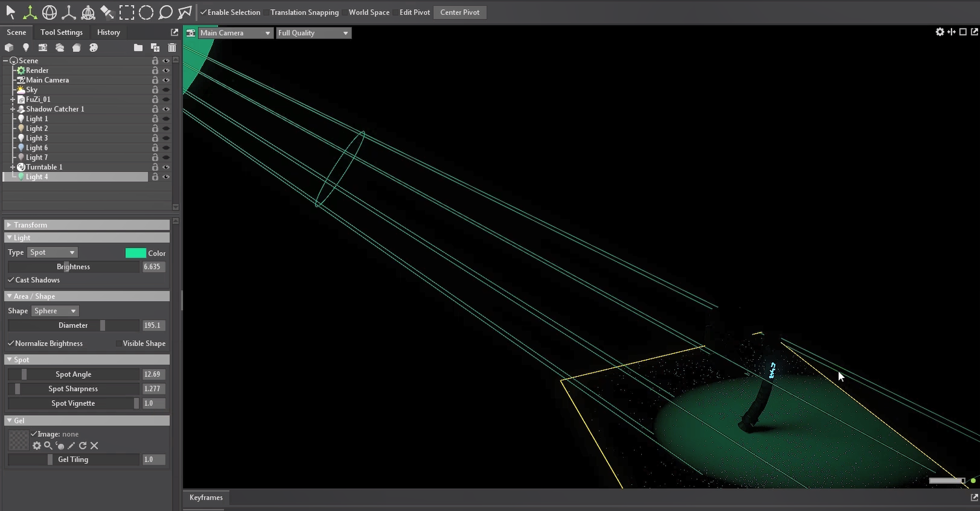980x511 pixels.
Task: Open the Full Quality render dropdown
Action: 313,33
